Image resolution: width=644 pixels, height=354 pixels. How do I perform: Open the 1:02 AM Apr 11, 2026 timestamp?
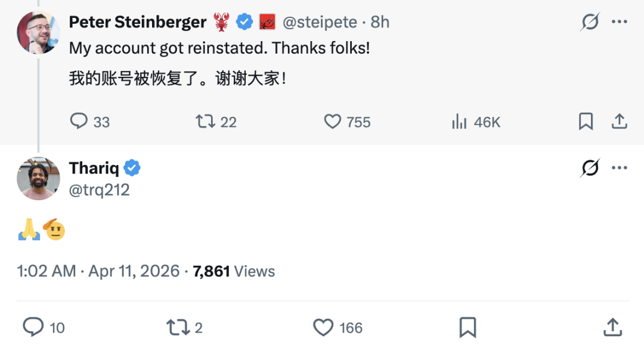point(98,271)
